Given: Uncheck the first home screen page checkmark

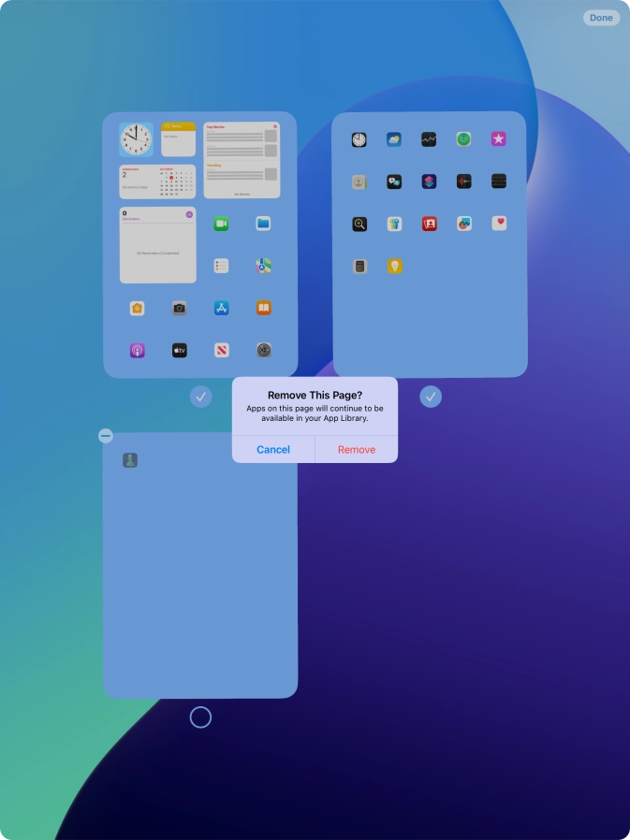Looking at the screenshot, I should (x=200, y=398).
